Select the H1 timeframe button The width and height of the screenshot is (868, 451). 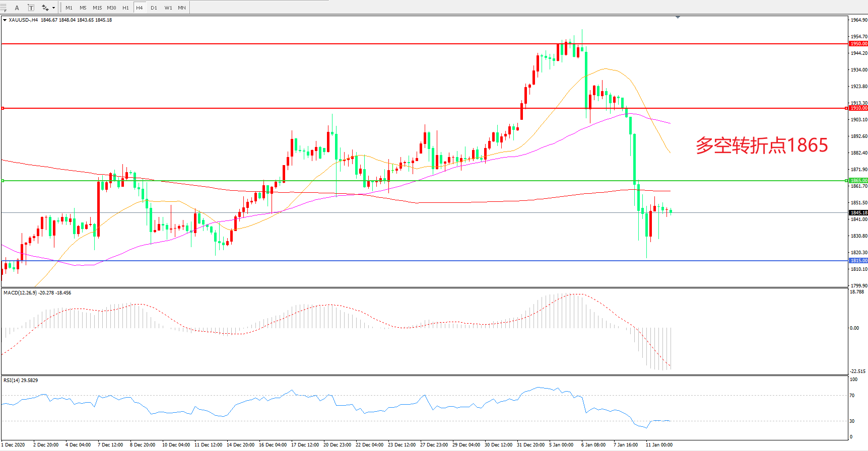click(x=125, y=8)
